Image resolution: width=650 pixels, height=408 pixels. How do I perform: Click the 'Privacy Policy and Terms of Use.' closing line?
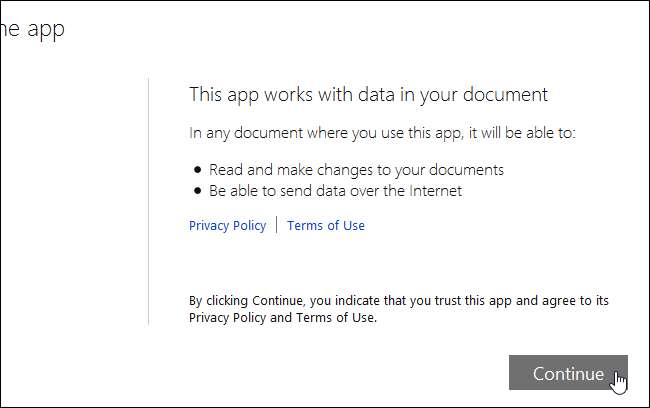(x=283, y=318)
